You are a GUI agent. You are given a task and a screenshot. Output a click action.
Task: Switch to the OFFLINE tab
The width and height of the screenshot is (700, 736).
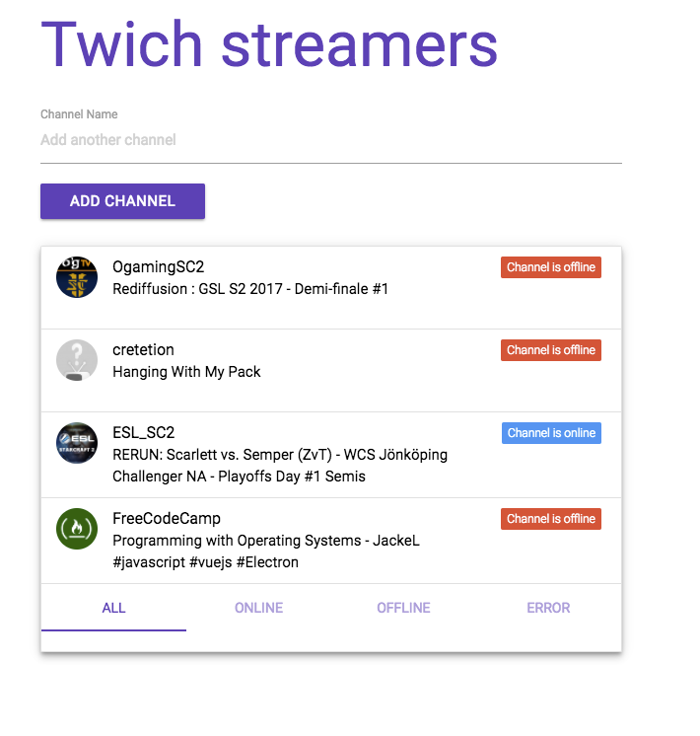403,608
